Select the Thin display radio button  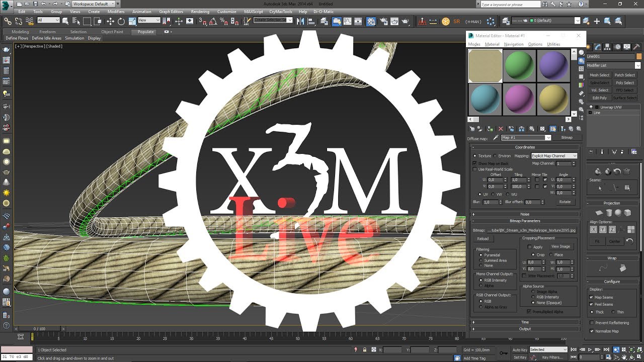[x=613, y=312]
